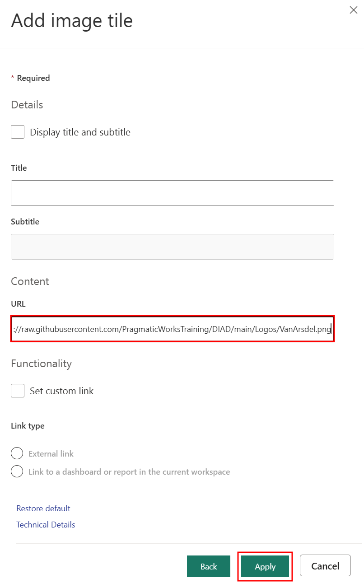The height and width of the screenshot is (588, 364).
Task: Cancel adding the image tile
Action: point(325,566)
